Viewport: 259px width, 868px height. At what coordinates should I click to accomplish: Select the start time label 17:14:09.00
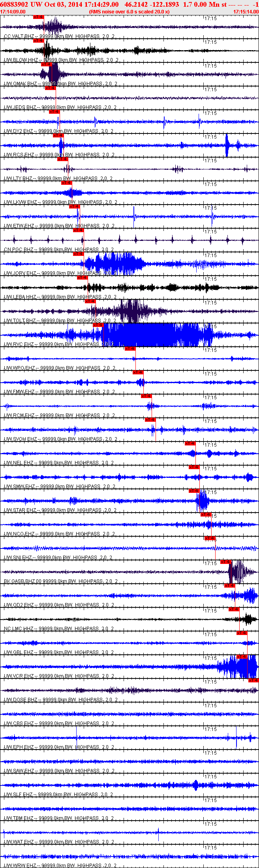(x=13, y=12)
